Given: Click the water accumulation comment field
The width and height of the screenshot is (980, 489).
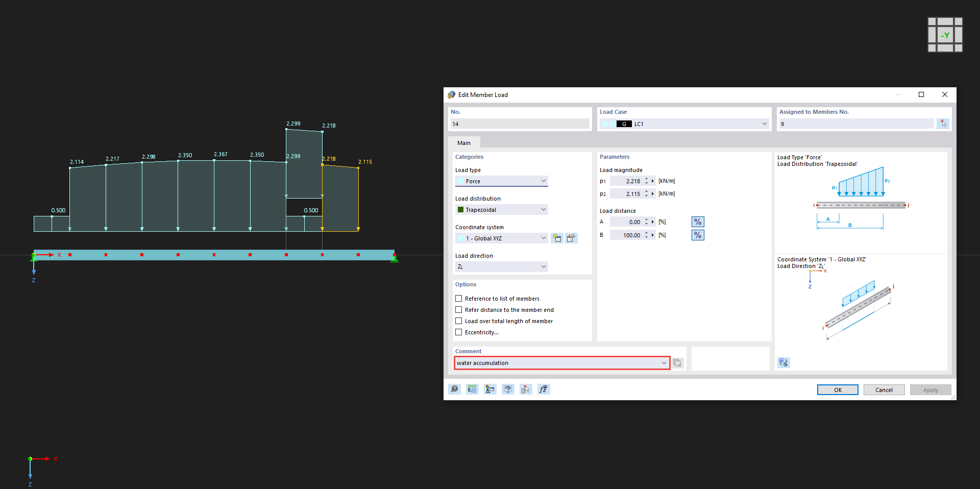Looking at the screenshot, I should tap(556, 362).
